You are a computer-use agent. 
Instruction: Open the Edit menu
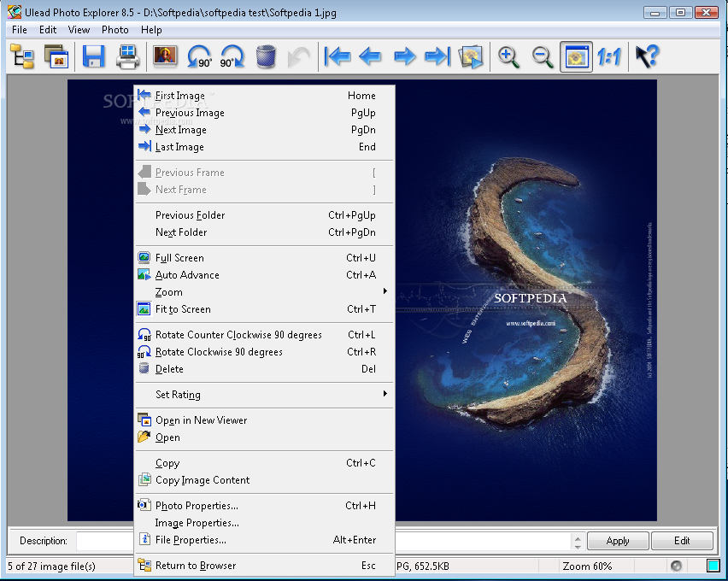pos(48,30)
